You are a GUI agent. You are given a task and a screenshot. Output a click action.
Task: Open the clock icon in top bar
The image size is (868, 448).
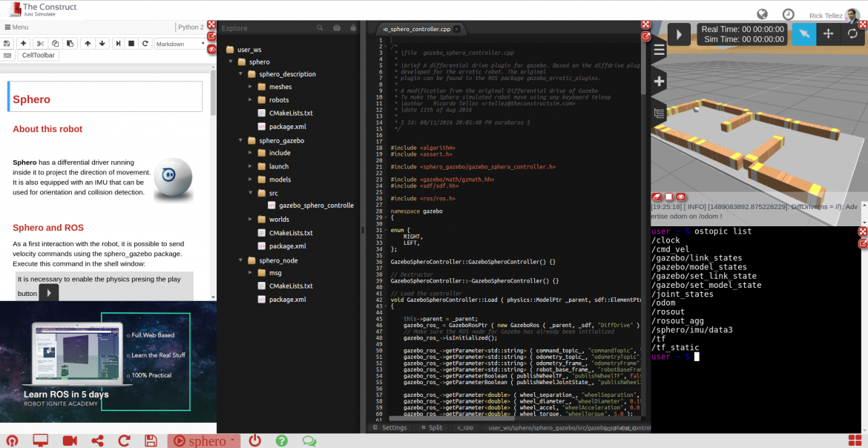789,14
